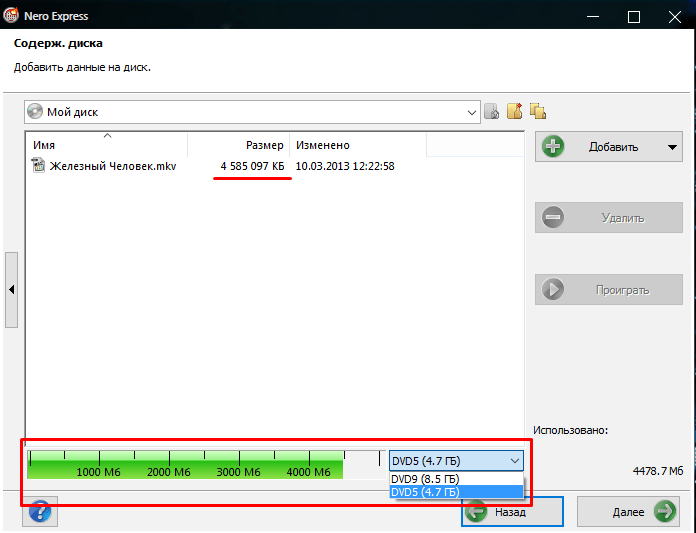Click the Проиграть button
This screenshot has width=696, height=533.
(x=609, y=289)
